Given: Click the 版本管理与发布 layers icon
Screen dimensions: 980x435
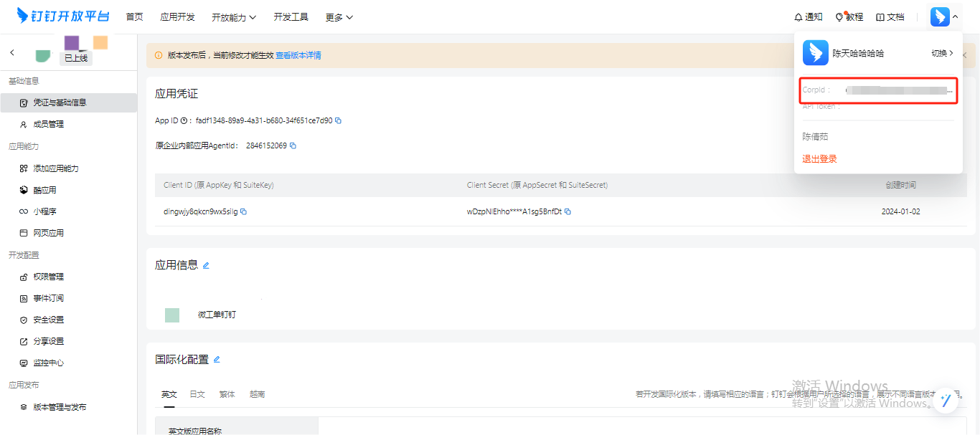Looking at the screenshot, I should click(24, 407).
